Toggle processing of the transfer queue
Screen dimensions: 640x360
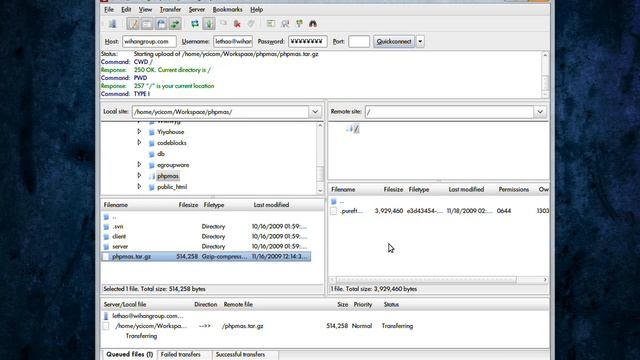[209, 24]
